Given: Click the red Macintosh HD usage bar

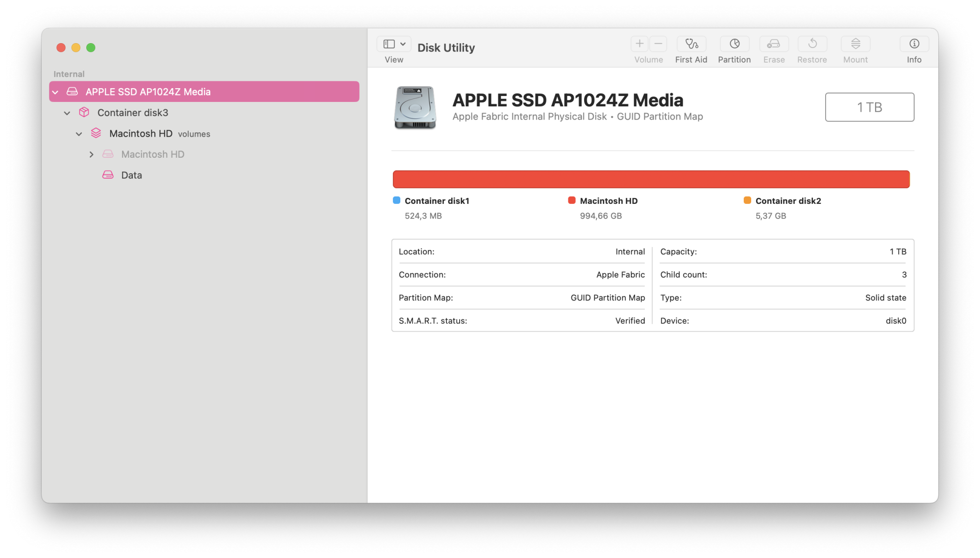Looking at the screenshot, I should pyautogui.click(x=651, y=179).
